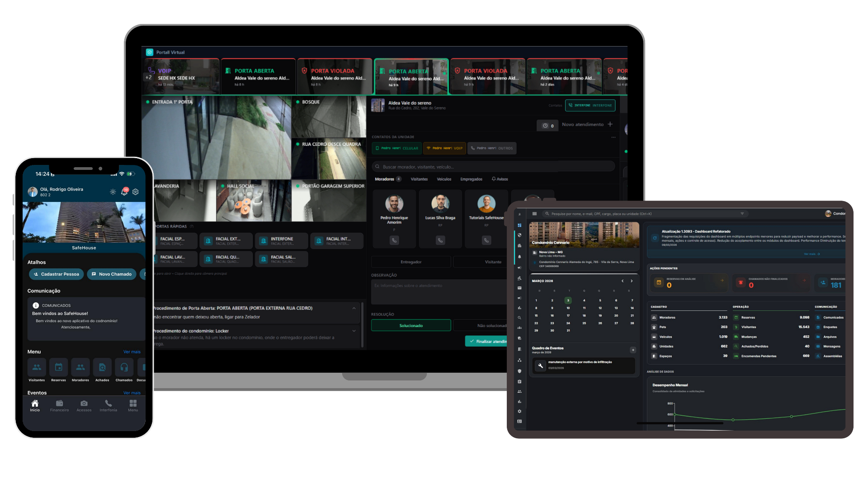
Task: Call Pedro Henri CELULAR contact
Action: pyautogui.click(x=397, y=148)
